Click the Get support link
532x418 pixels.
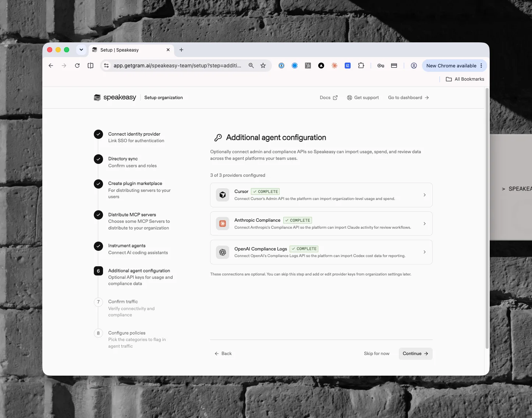tap(363, 98)
